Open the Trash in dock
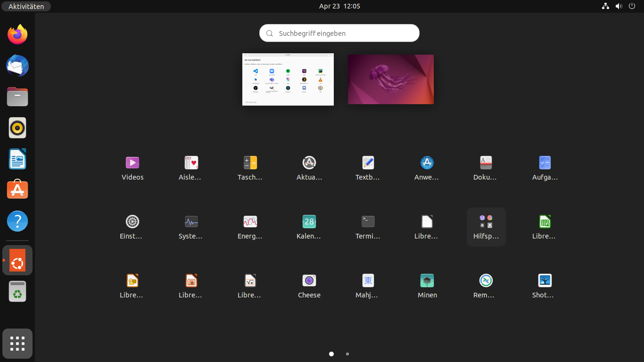Screen dimensions: 644x362 (17, 291)
